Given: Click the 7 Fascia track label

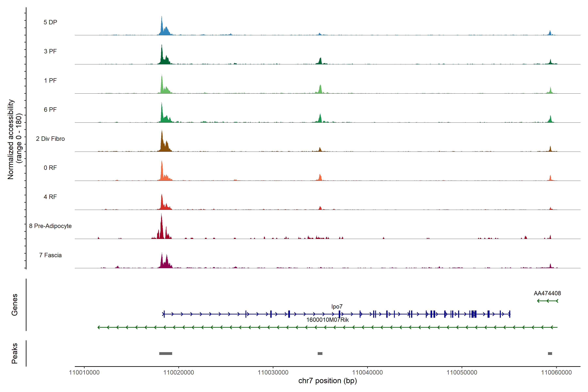Looking at the screenshot, I should [x=50, y=255].
